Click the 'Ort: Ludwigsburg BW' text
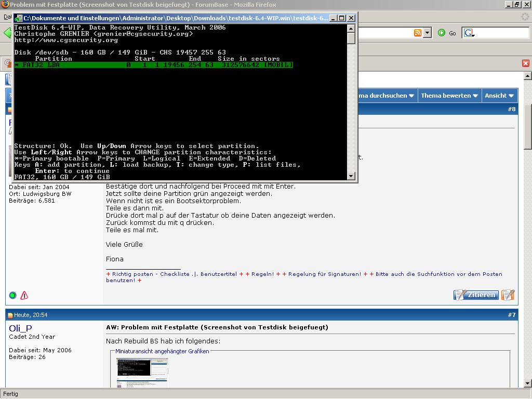Screen dimensions: 532x399 click(40, 194)
